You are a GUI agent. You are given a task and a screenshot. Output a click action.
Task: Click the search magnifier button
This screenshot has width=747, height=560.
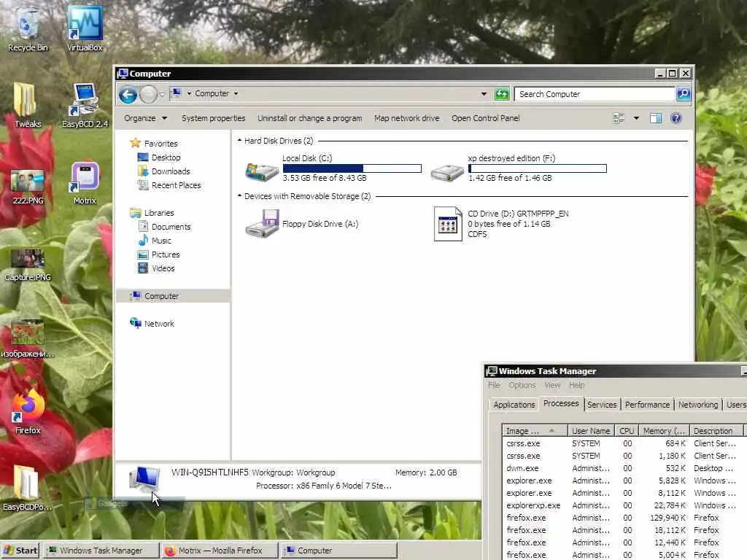tap(683, 94)
